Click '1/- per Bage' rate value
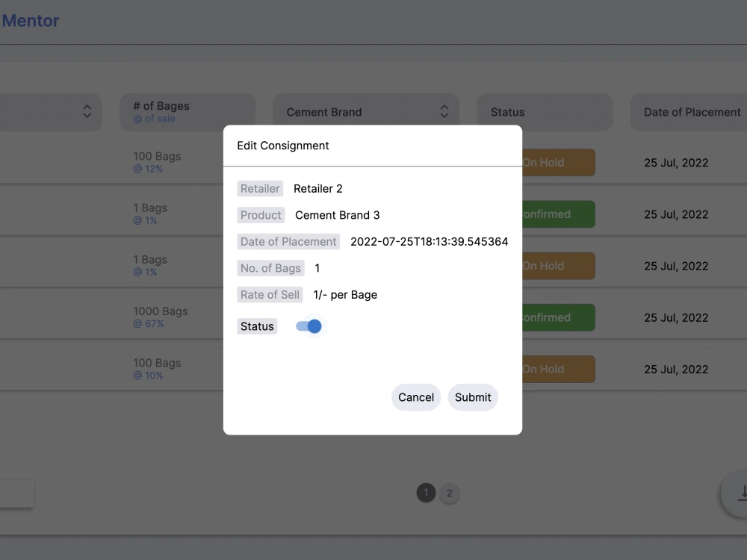Viewport: 747px width, 560px height. coord(345,295)
